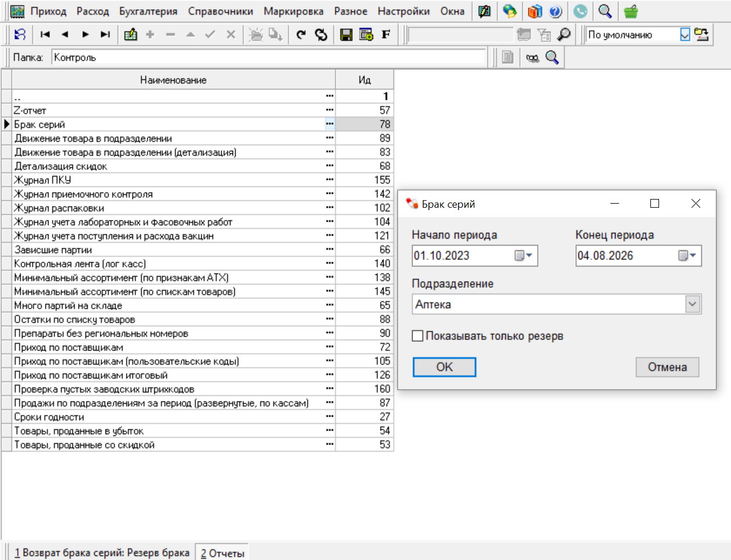Open calendar picker for Начало периода
This screenshot has width=731, height=560.
point(523,256)
